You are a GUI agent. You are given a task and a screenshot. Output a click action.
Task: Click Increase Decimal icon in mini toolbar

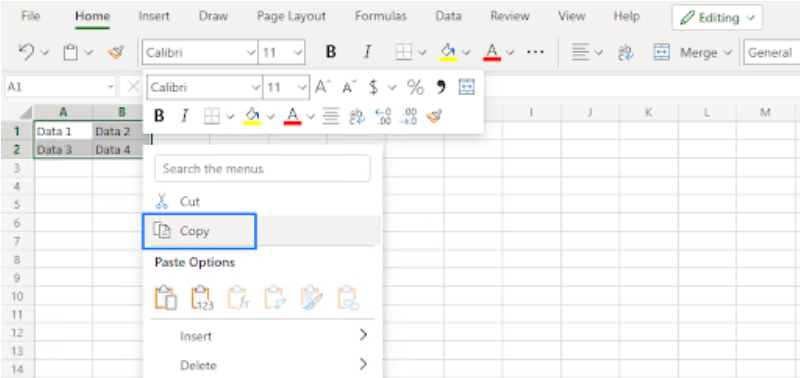coord(383,116)
